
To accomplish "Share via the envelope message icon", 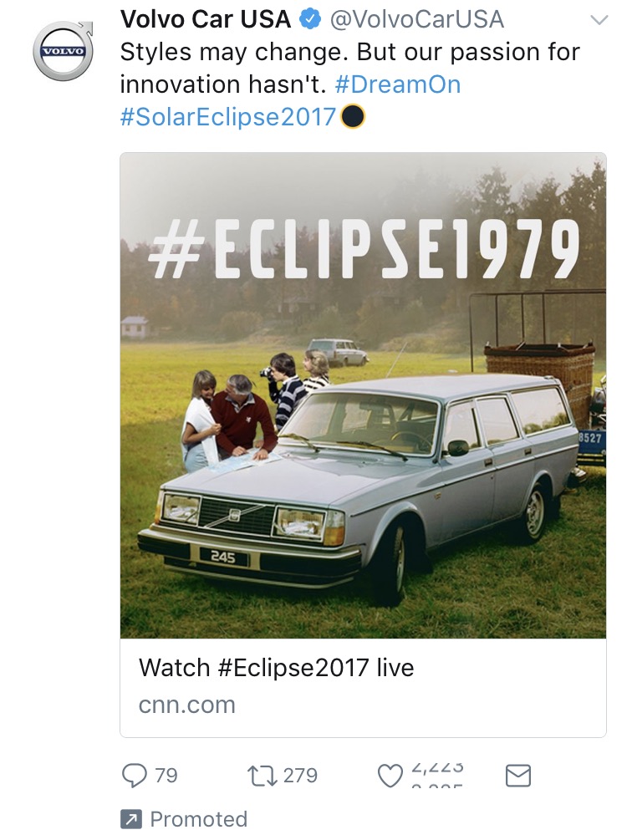I will [518, 776].
